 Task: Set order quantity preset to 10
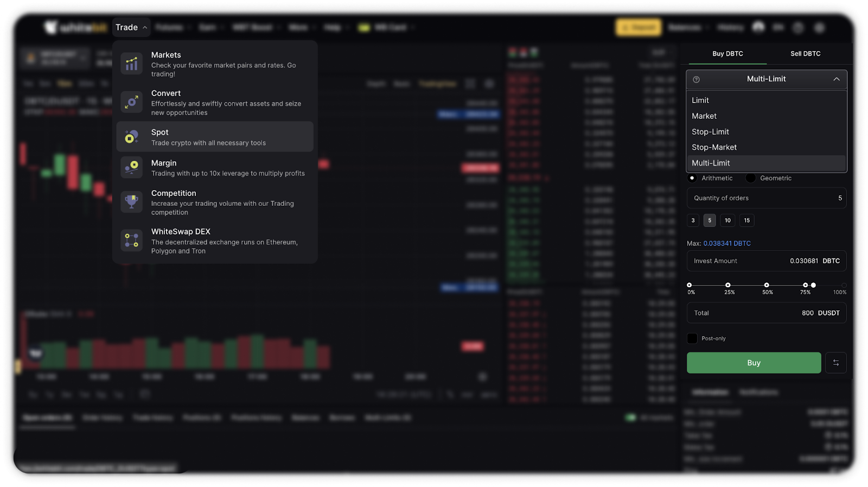point(727,220)
